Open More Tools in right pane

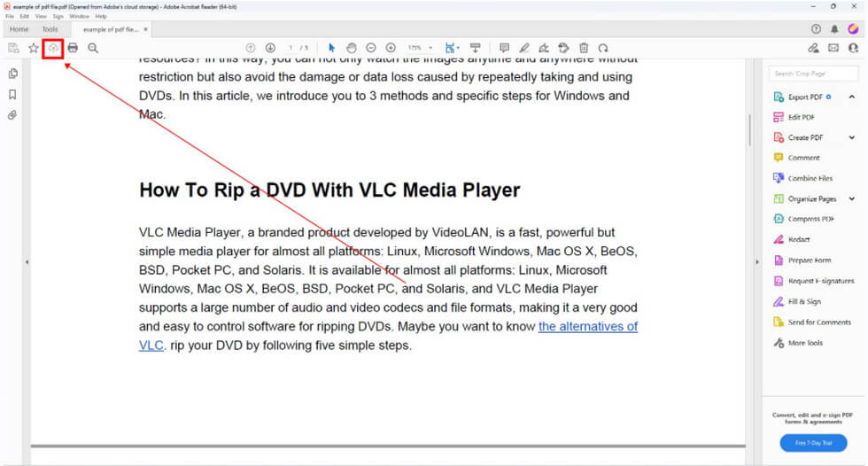798,343
